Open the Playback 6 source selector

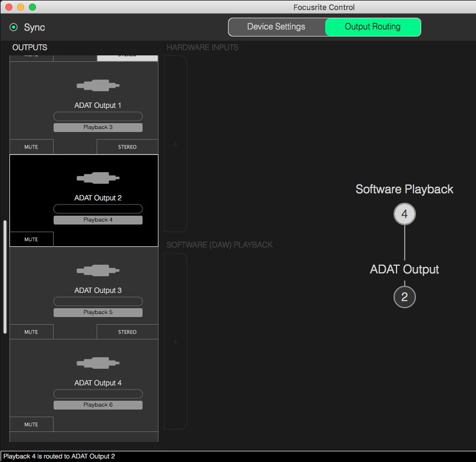[x=98, y=405]
